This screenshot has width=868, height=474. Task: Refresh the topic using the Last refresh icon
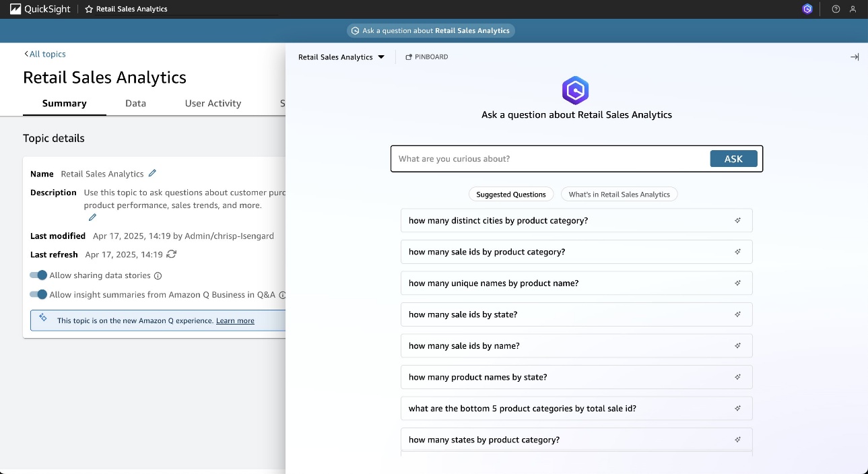pos(172,254)
